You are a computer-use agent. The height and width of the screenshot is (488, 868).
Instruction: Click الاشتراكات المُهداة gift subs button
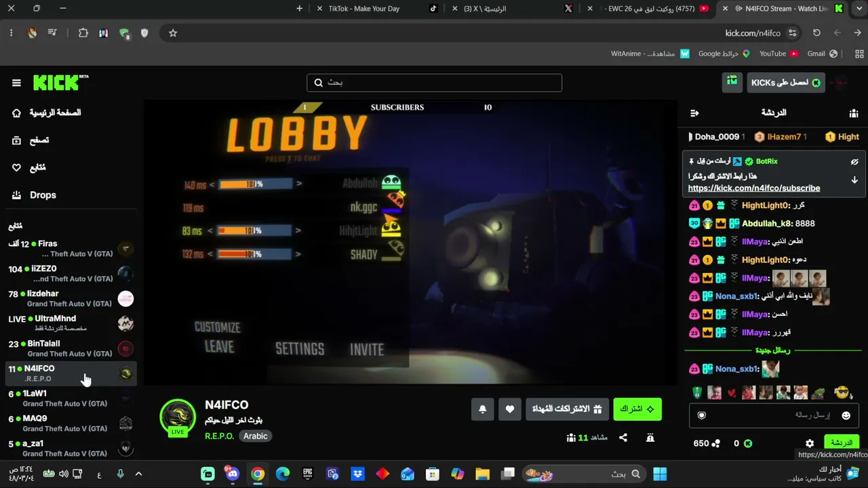(x=567, y=409)
